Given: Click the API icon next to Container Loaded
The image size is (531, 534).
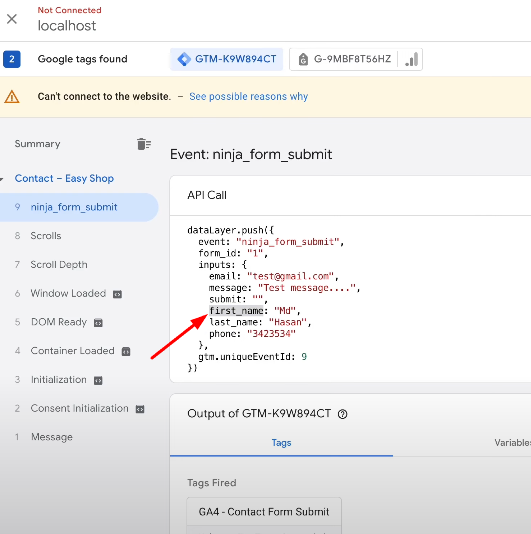Looking at the screenshot, I should point(126,351).
